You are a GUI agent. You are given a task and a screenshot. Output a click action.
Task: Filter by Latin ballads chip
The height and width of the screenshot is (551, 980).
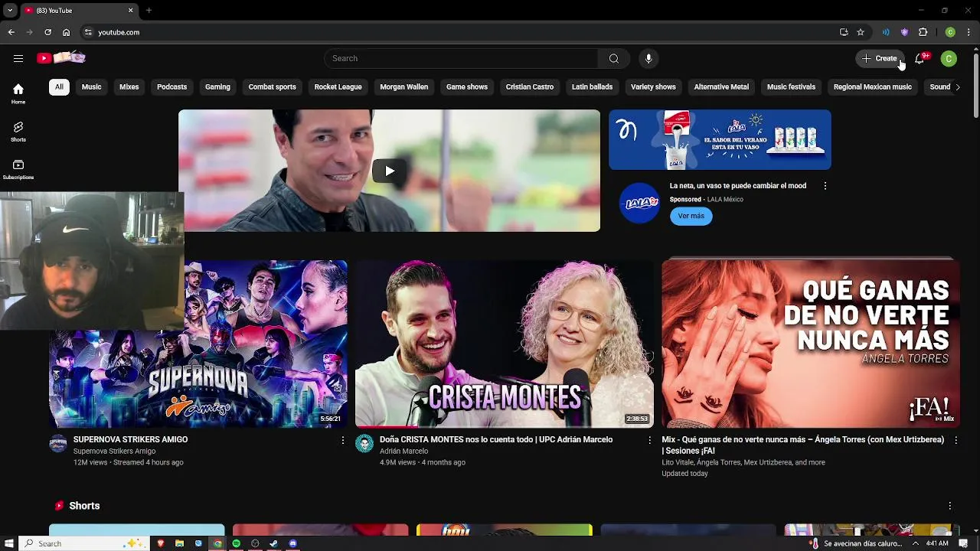click(x=592, y=87)
